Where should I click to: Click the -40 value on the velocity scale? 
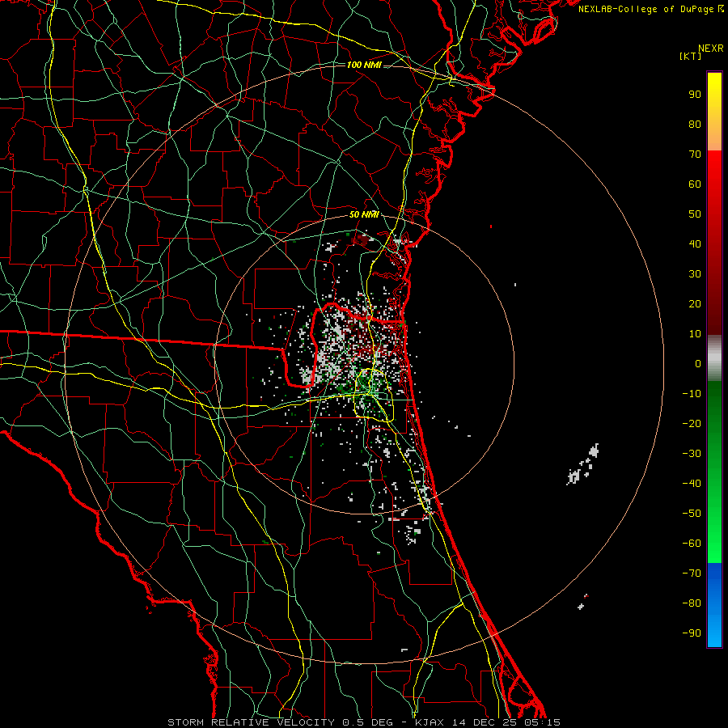coord(692,484)
